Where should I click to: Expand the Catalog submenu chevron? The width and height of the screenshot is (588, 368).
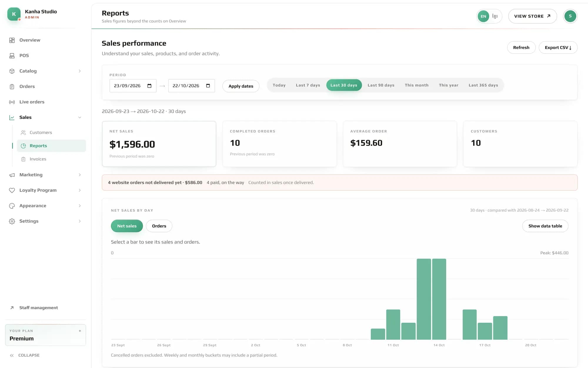coord(80,71)
